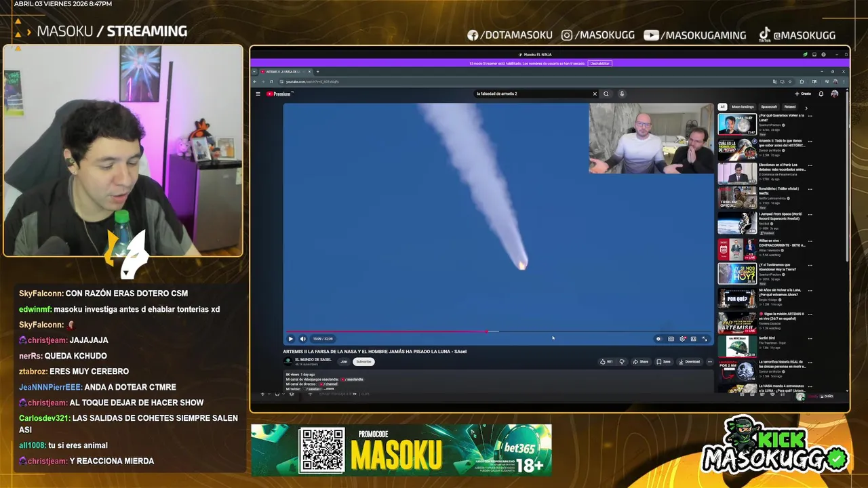Select the Spacecraft filter chip
Image resolution: width=868 pixels, height=488 pixels.
[769, 106]
